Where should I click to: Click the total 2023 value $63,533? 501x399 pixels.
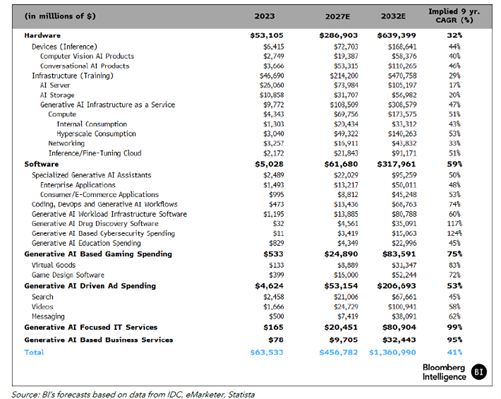(x=267, y=352)
